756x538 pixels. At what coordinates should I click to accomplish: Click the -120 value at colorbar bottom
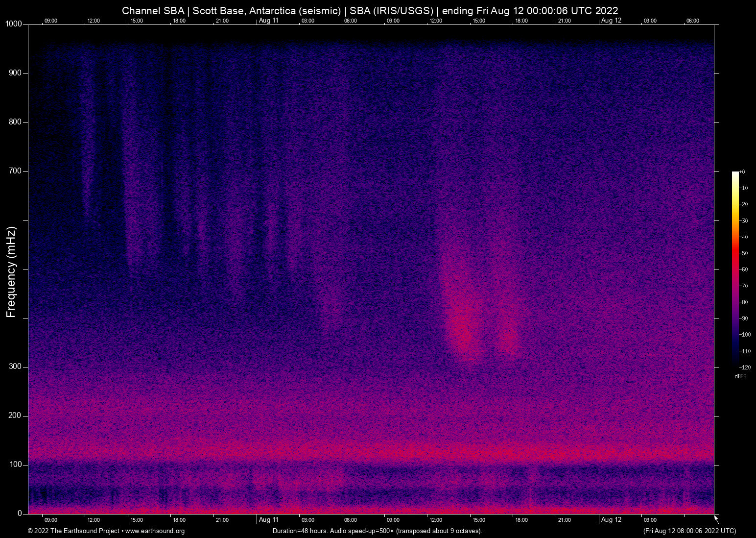[745, 367]
